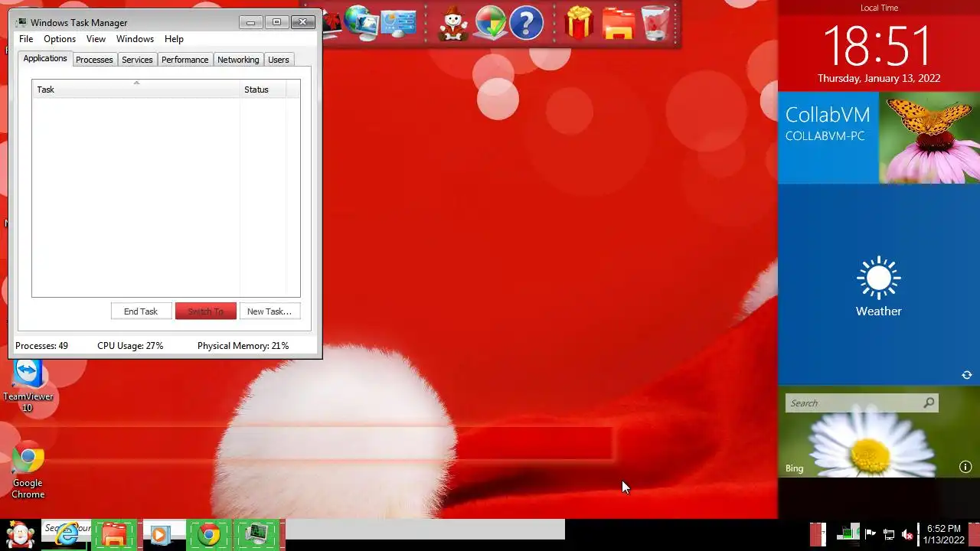Switch to the Users tab
Screen dimensions: 980x551
point(279,60)
